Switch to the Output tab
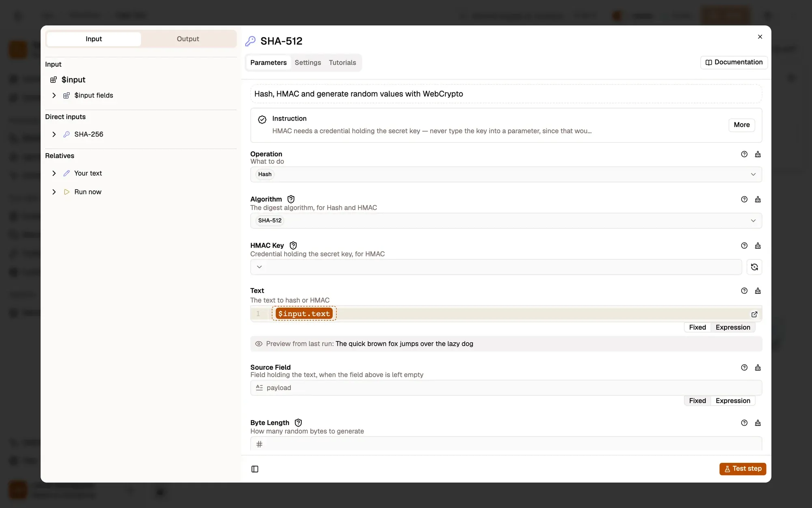 tap(188, 39)
